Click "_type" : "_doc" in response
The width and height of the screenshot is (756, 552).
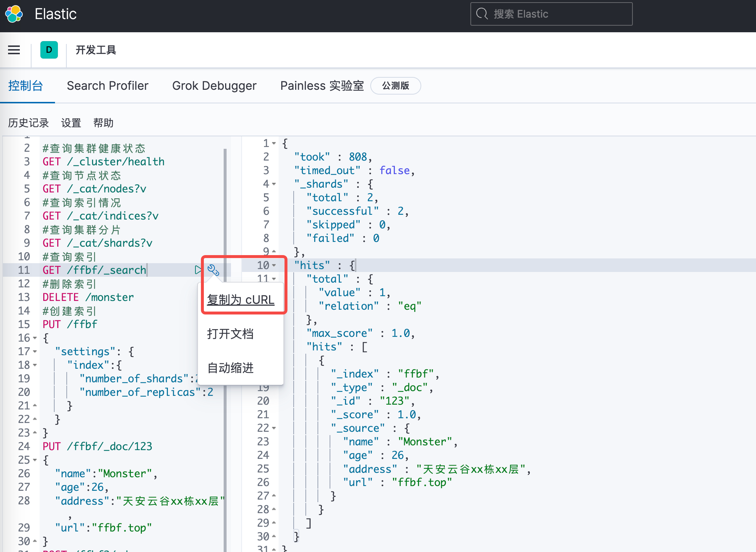coord(382,387)
